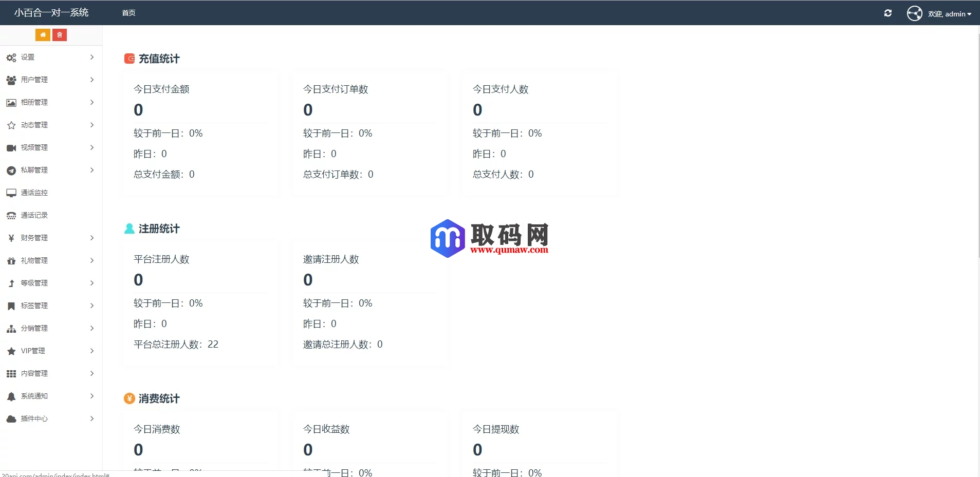Click 标签管理 in the sidebar
The width and height of the screenshot is (980, 477).
(34, 306)
